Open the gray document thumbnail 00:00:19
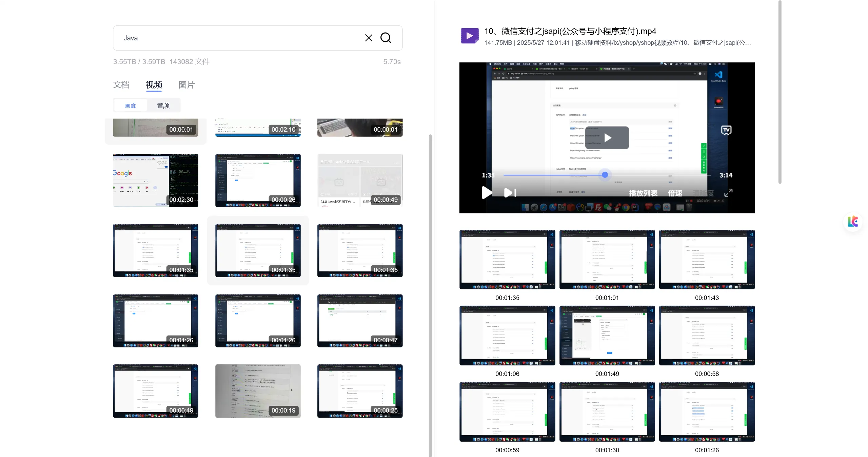Image resolution: width=868 pixels, height=457 pixels. tap(258, 391)
